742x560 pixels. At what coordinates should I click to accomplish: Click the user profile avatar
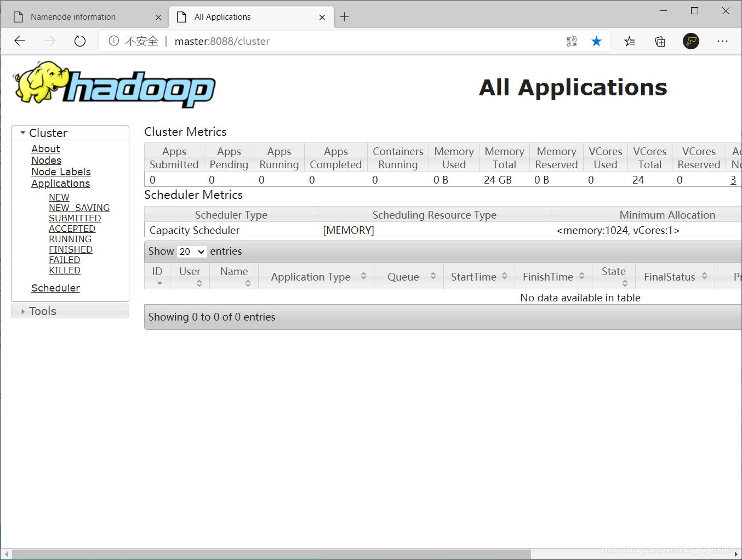(x=691, y=41)
